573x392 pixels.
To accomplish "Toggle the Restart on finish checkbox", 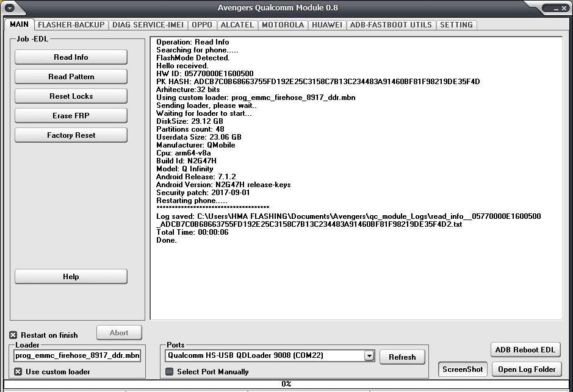I will [13, 335].
